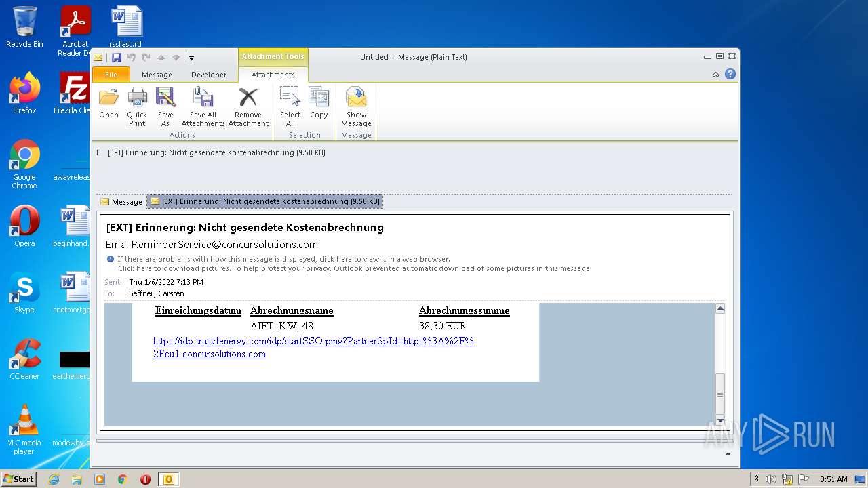Launch Google Chrome from desktop
This screenshot has width=868, height=488.
pyautogui.click(x=24, y=164)
